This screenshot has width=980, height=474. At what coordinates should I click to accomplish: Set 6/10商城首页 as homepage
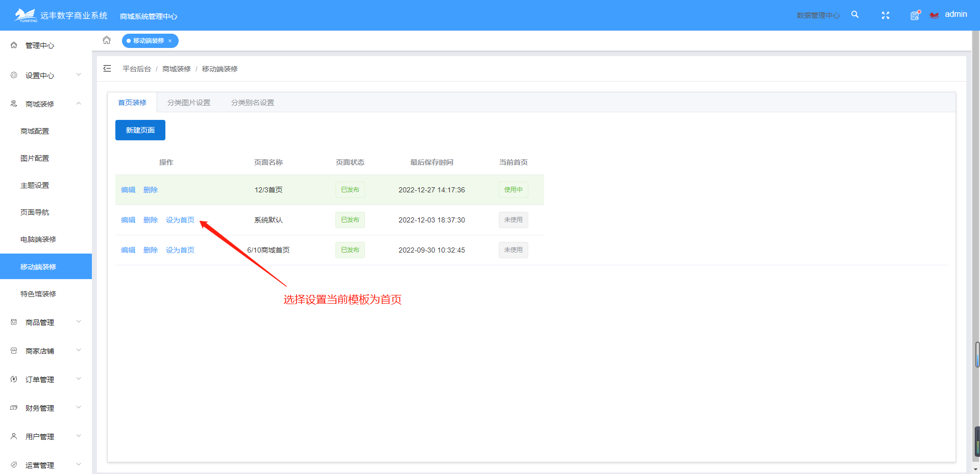(180, 250)
